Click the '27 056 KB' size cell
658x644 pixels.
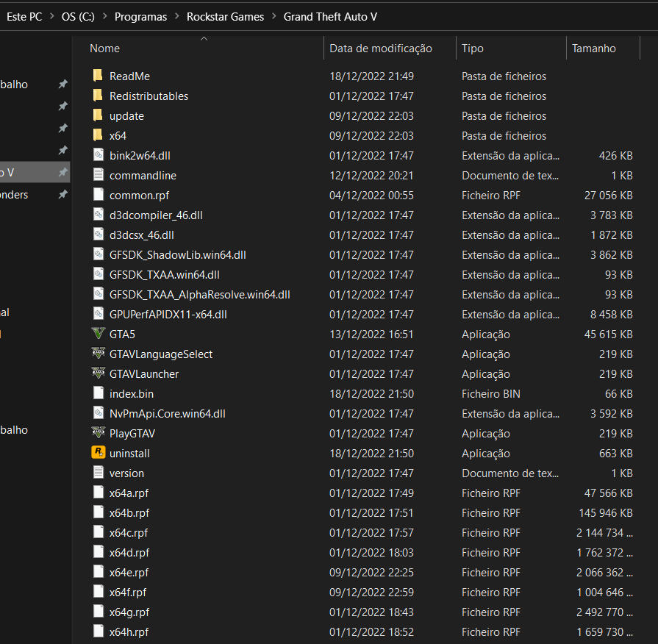point(609,195)
